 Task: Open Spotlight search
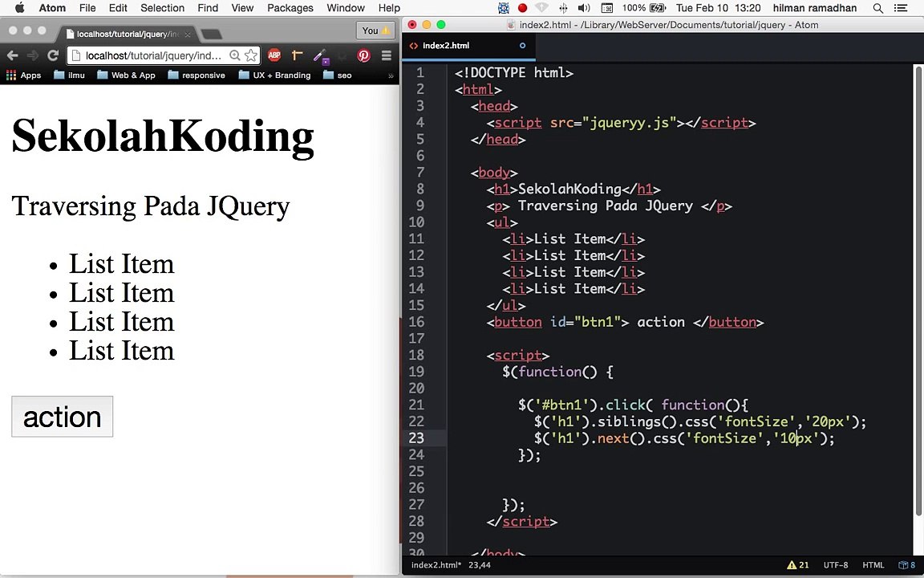tap(878, 8)
